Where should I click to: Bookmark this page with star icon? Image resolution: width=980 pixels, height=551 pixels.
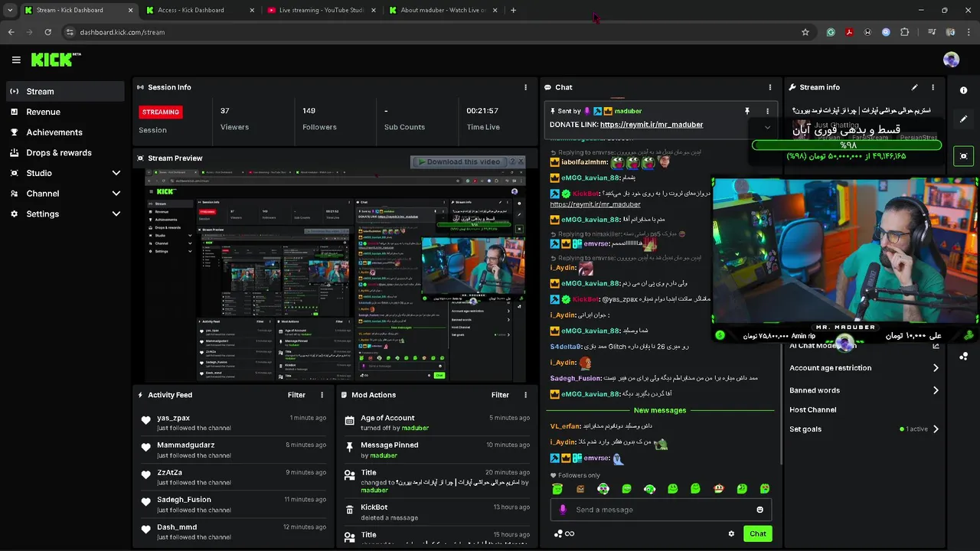coord(805,32)
